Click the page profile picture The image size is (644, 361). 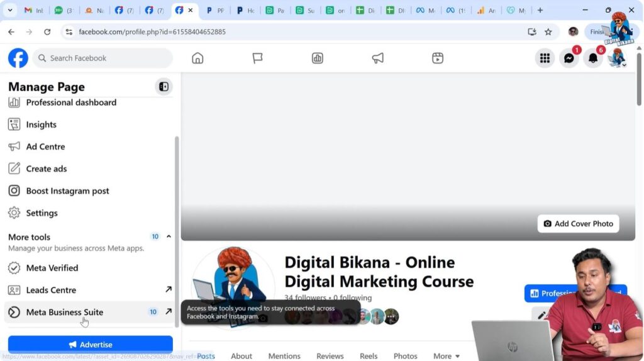click(x=233, y=287)
